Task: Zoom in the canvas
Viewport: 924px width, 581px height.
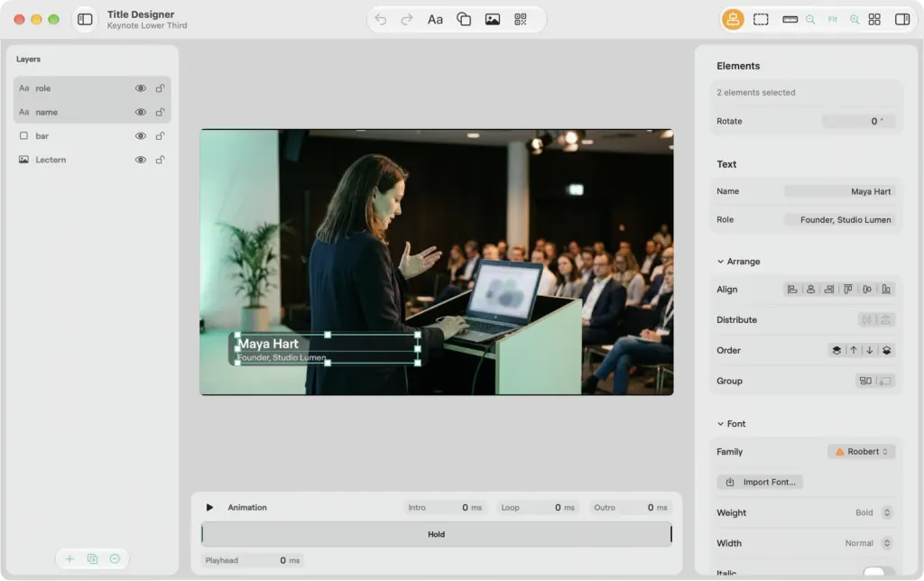Action: pos(855,20)
